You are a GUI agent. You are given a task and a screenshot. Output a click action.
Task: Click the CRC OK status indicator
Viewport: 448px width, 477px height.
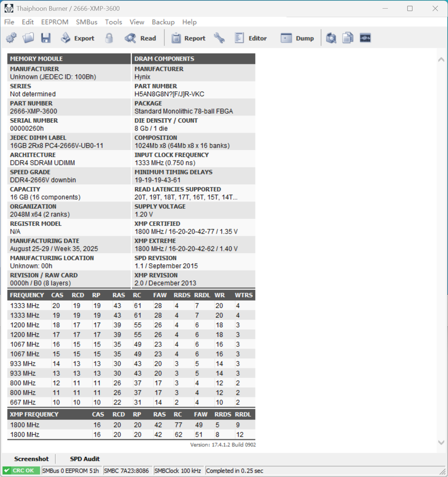pos(20,471)
